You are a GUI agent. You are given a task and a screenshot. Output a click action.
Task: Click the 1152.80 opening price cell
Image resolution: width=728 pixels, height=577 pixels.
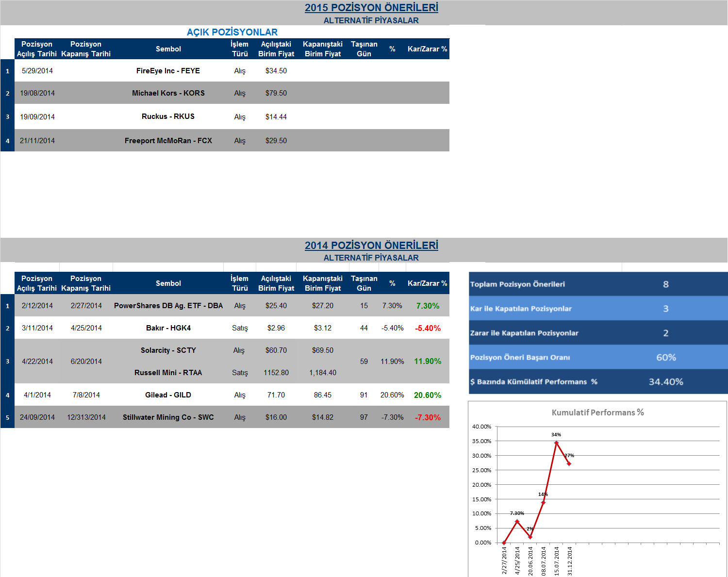[276, 373]
